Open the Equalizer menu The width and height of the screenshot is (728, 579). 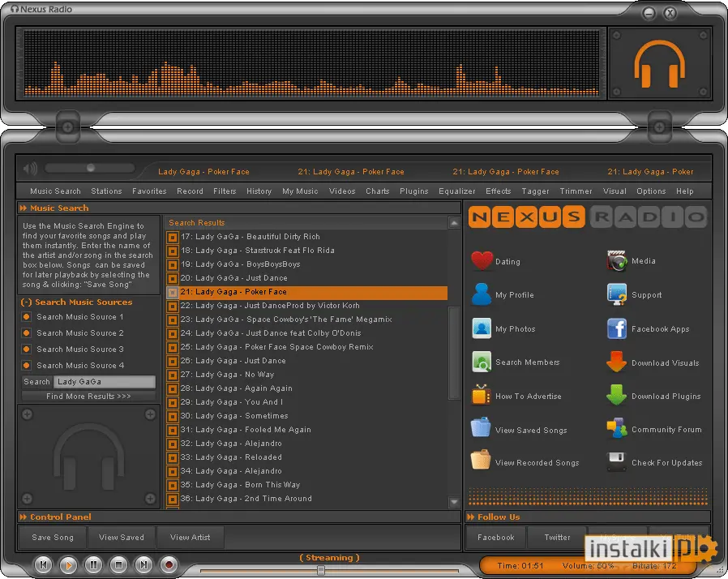(x=457, y=191)
